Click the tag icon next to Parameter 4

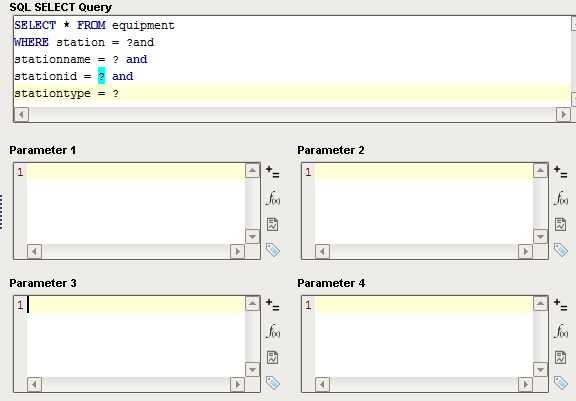tap(561, 383)
